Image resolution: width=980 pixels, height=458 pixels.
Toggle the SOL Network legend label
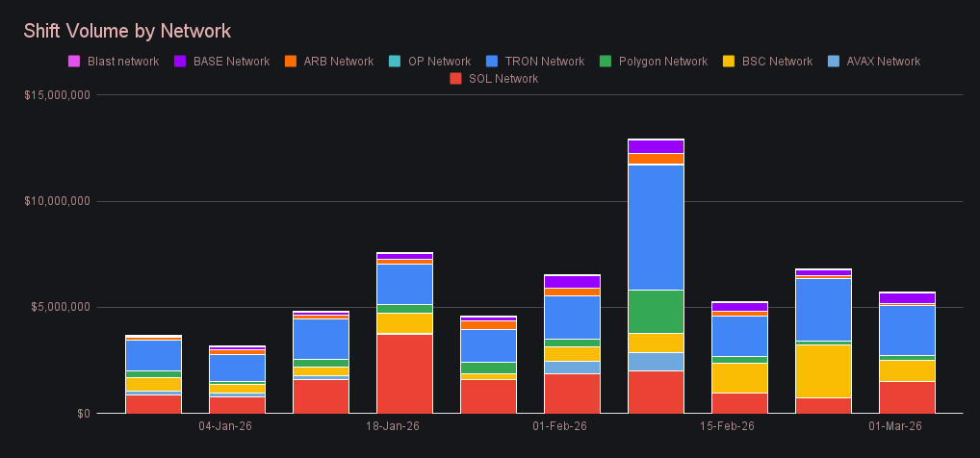(x=503, y=79)
